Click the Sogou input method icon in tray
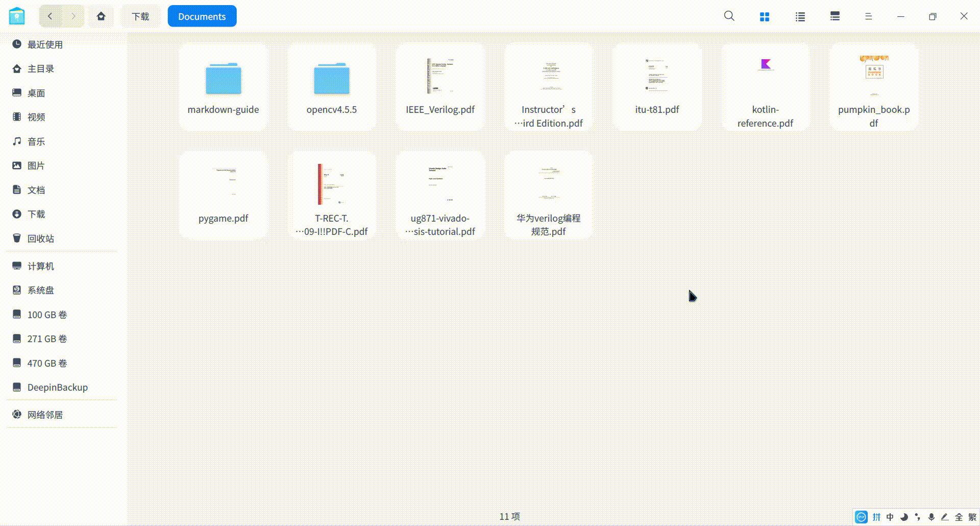The image size is (980, 526). [861, 517]
